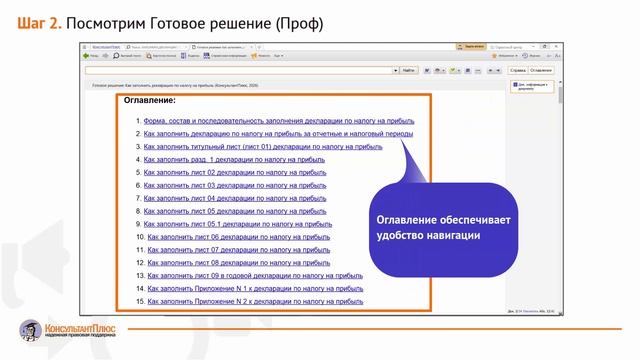Viewport: 640px width, 360px height.
Task: Open link Как заполнить разд. 1 декларации
Action: click(234, 160)
